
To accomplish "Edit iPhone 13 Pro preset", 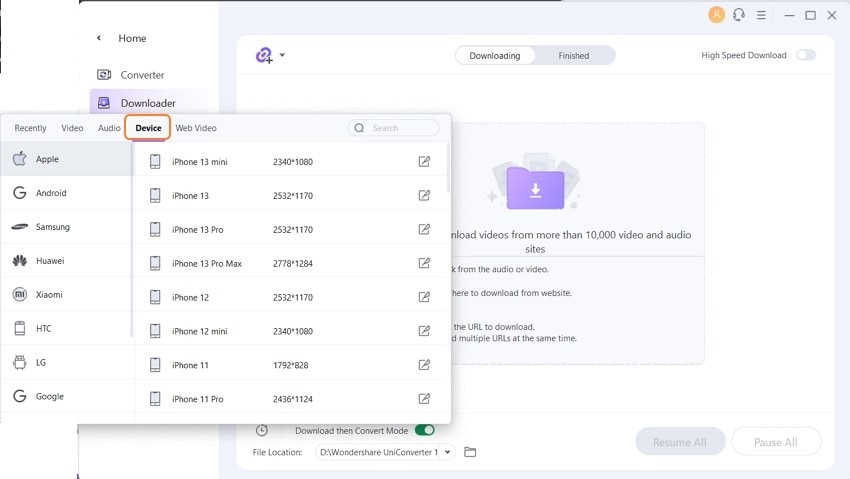I will (x=424, y=229).
